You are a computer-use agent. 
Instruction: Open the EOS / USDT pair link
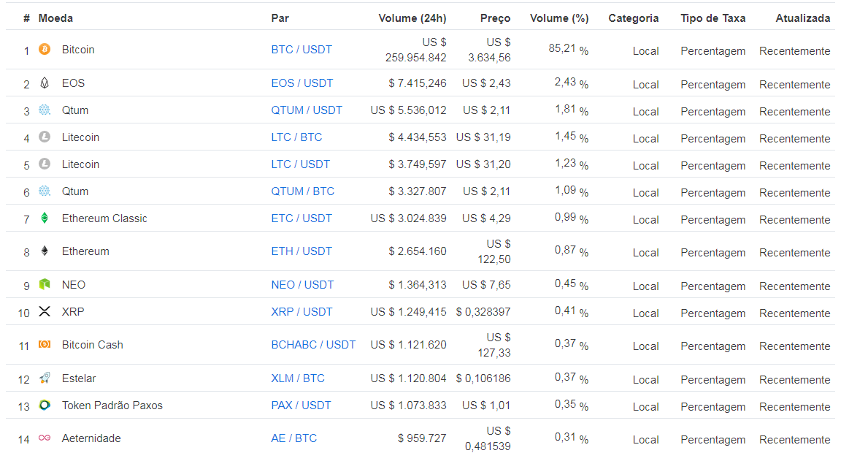click(x=302, y=83)
